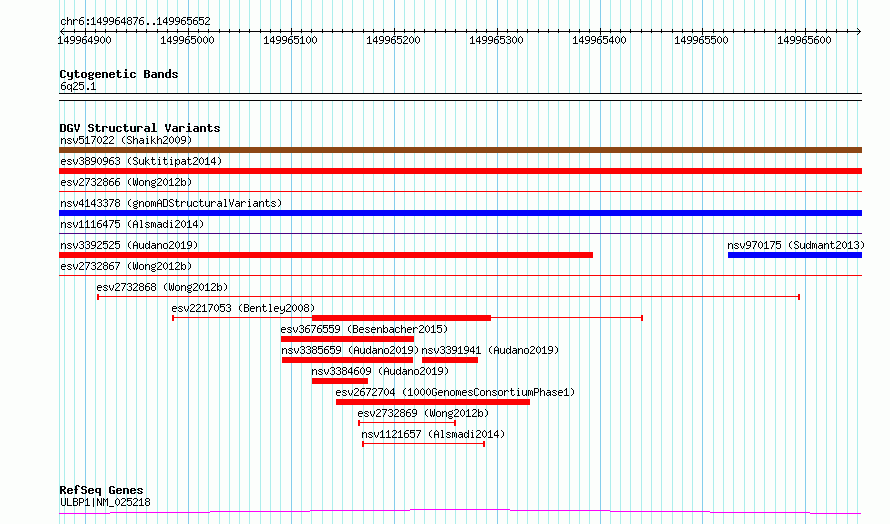This screenshot has width=890, height=524.
Task: Open nsv970175 (Sudmant2013) variant
Action: tap(796, 245)
